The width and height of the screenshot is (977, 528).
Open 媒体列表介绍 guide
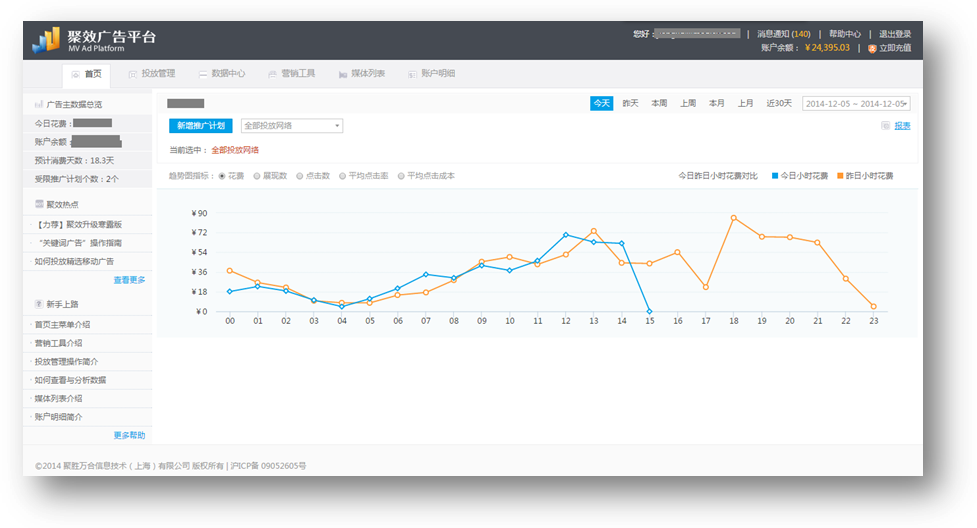pyautogui.click(x=59, y=398)
